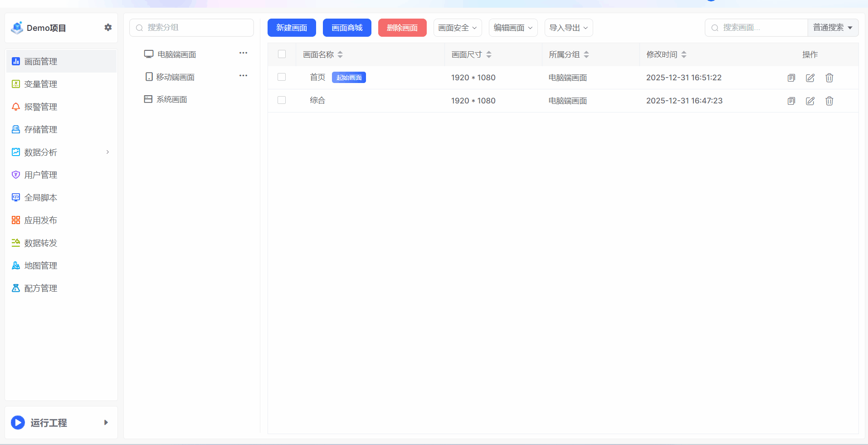Select the checkbox for 综合 row
The image size is (868, 445).
[282, 100]
